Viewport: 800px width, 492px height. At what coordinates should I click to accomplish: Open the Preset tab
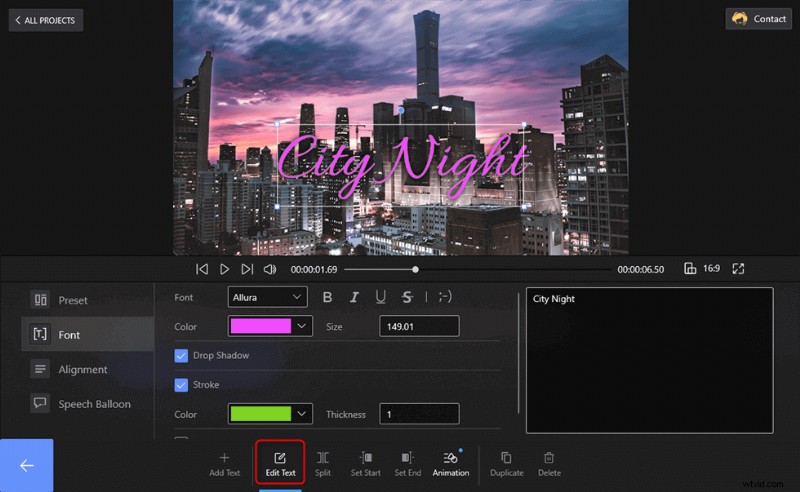(87, 300)
